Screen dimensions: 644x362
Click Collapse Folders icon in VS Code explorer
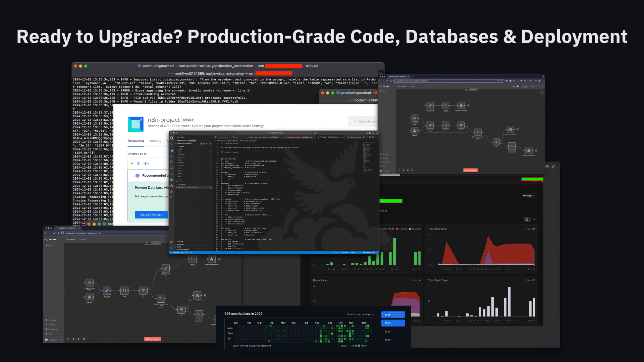[x=210, y=143]
